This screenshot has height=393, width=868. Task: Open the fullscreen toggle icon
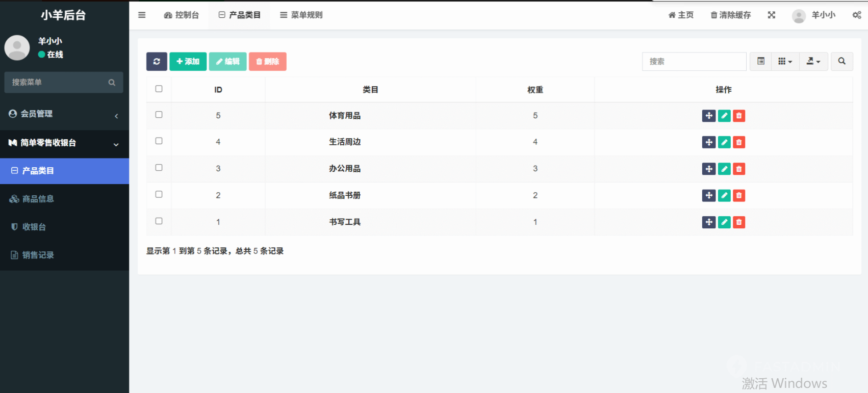tap(772, 15)
